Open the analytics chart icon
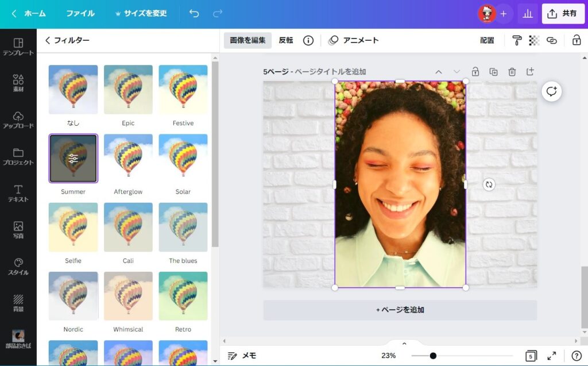Screen dimensions: 588x366 pyautogui.click(x=528, y=14)
